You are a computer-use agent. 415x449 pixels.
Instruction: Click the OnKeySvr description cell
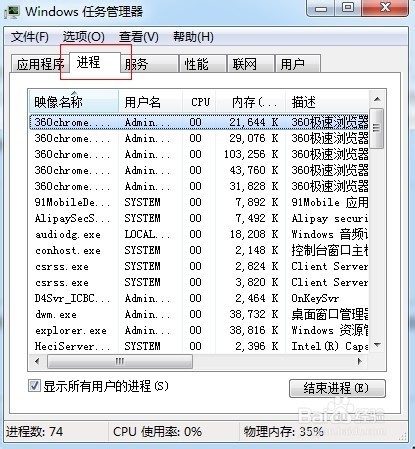[315, 298]
